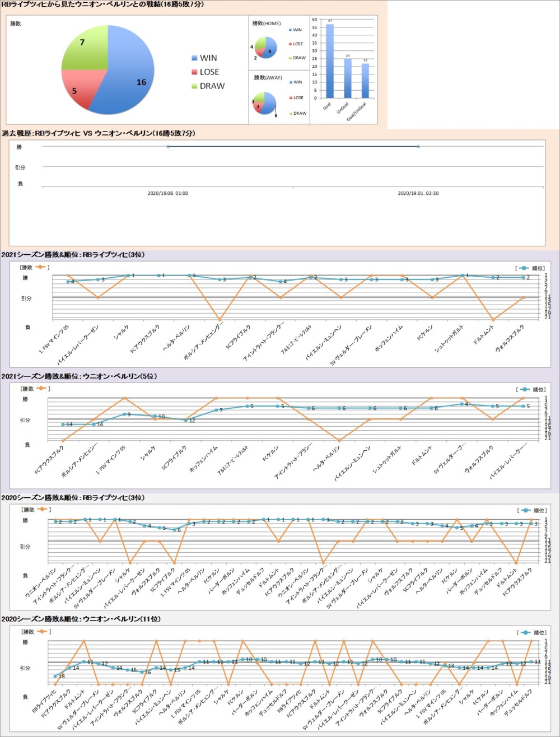Select the match point above 2020/19.01. 02:30
This screenshot has width=560, height=737.
418,147
